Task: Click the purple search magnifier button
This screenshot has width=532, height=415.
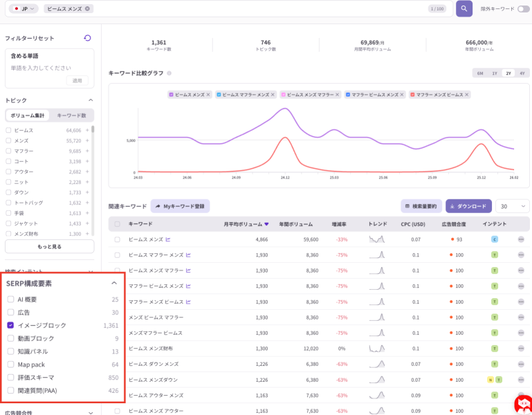Action: (464, 9)
